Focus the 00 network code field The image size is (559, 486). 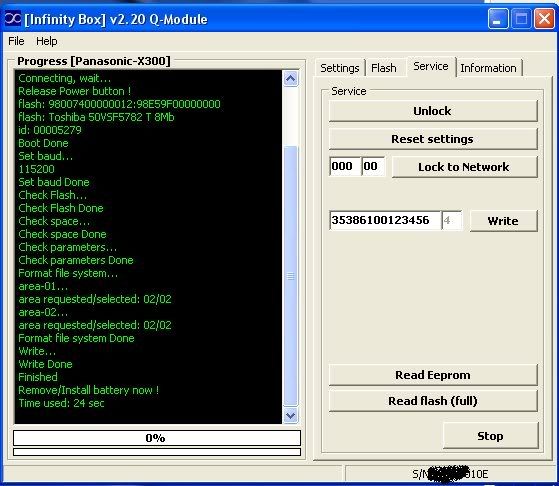point(373,166)
